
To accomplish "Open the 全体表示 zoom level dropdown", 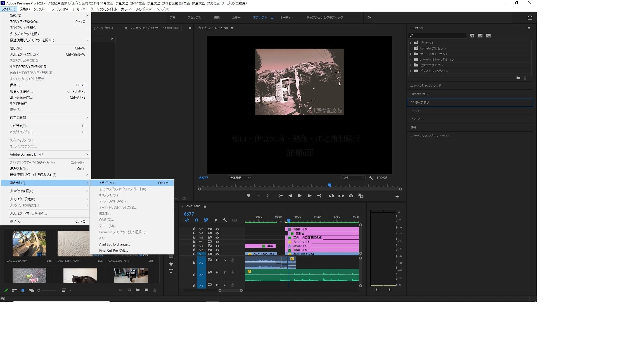I will 240,178.
